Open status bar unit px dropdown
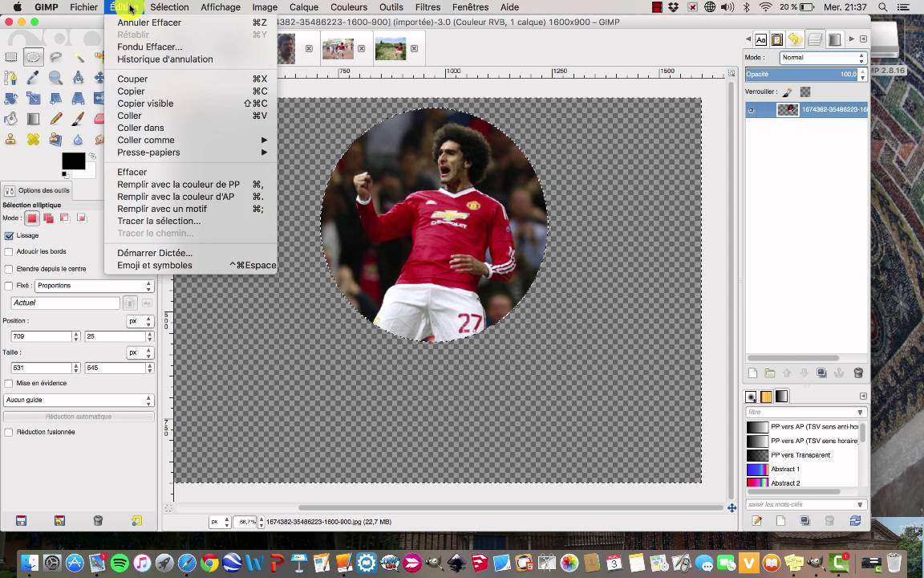This screenshot has width=924, height=578. pos(220,522)
